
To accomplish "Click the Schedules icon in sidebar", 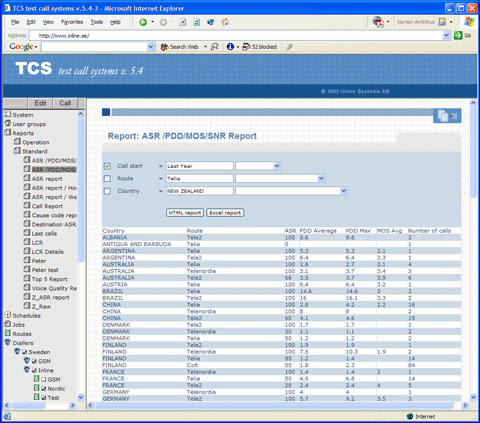I will 8,315.
